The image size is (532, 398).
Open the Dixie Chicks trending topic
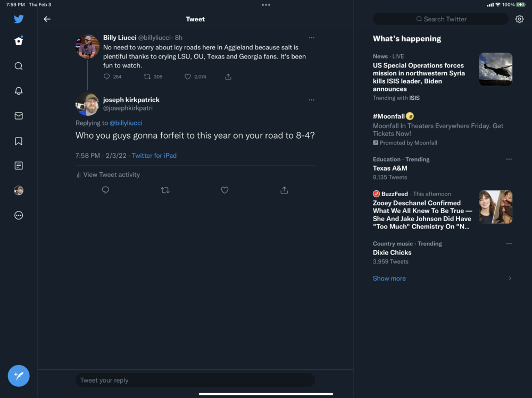pos(392,252)
